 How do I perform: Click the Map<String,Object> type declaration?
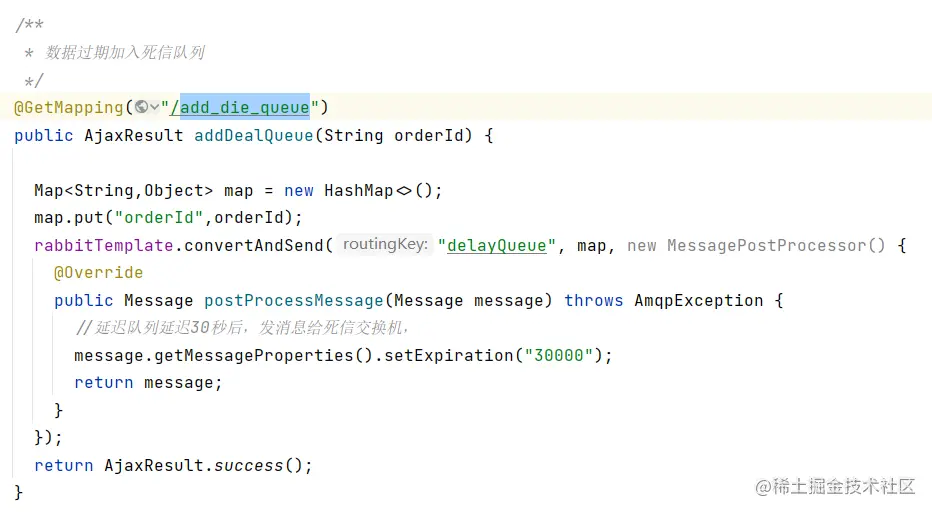[123, 191]
